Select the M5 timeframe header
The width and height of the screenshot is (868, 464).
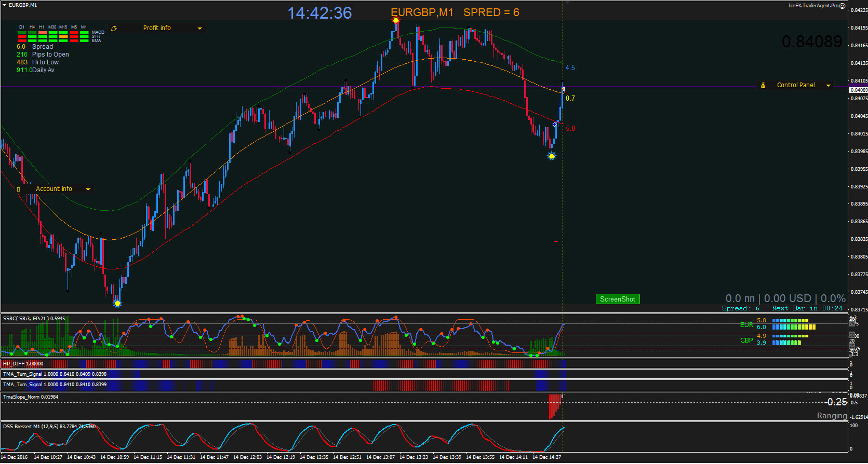coord(74,27)
